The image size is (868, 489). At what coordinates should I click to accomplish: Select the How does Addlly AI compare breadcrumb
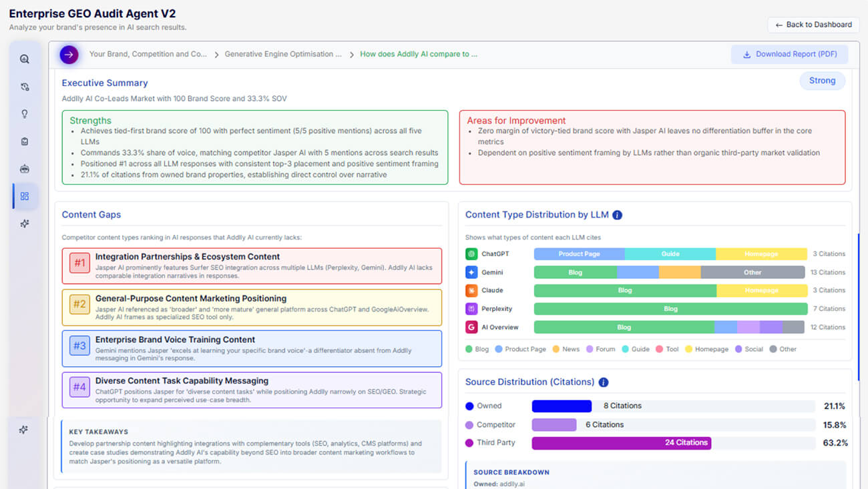(419, 54)
